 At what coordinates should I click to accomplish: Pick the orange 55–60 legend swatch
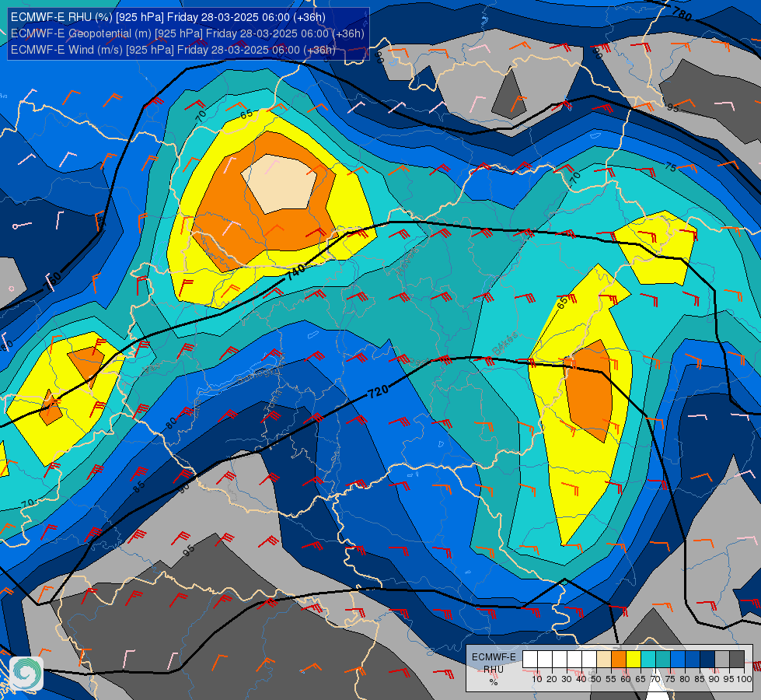(618, 660)
